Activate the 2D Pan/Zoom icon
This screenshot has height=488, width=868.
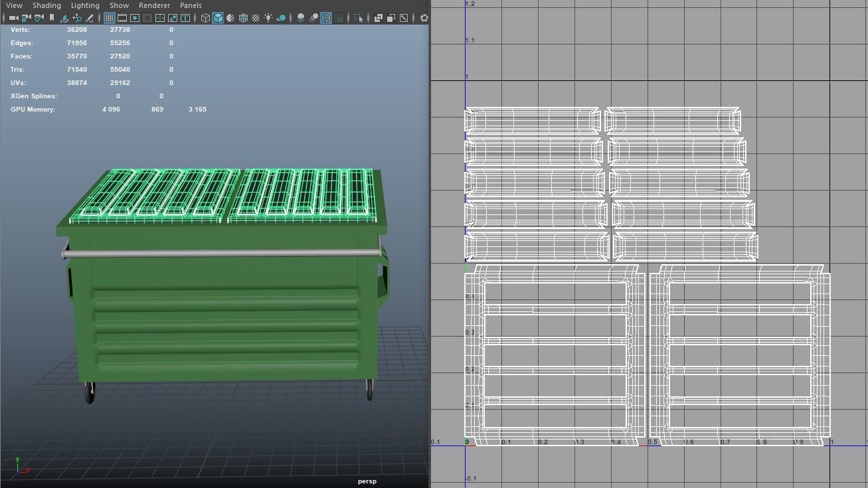[x=77, y=18]
